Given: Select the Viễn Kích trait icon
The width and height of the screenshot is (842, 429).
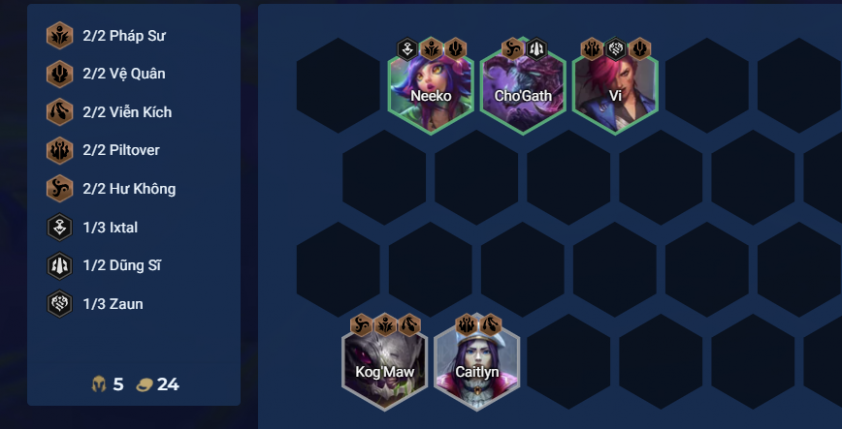Looking at the screenshot, I should (60, 112).
